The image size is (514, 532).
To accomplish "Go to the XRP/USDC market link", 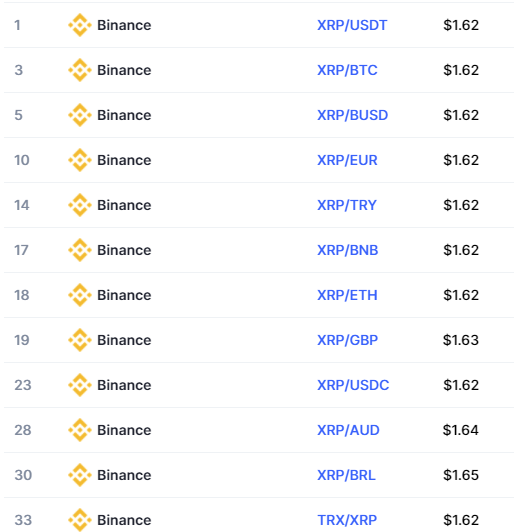I will 353,385.
